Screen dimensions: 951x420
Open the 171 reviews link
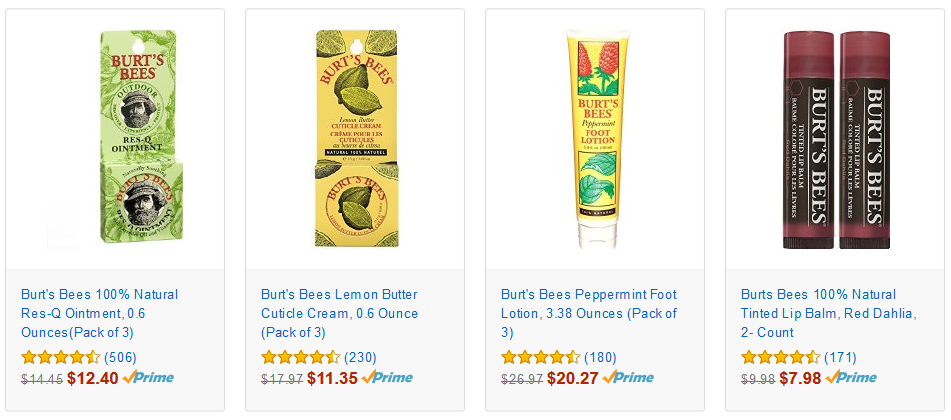click(x=840, y=357)
